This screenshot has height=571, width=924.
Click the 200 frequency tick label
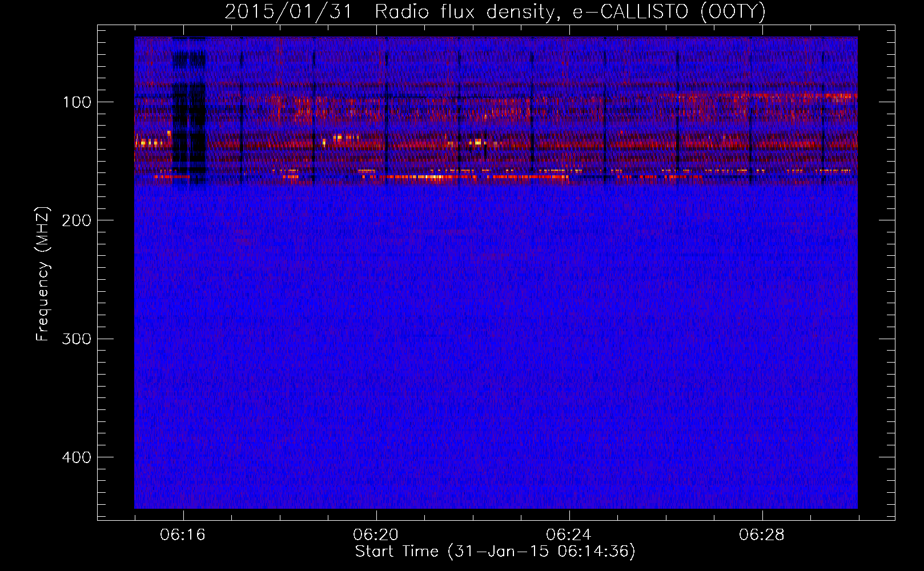pos(77,220)
